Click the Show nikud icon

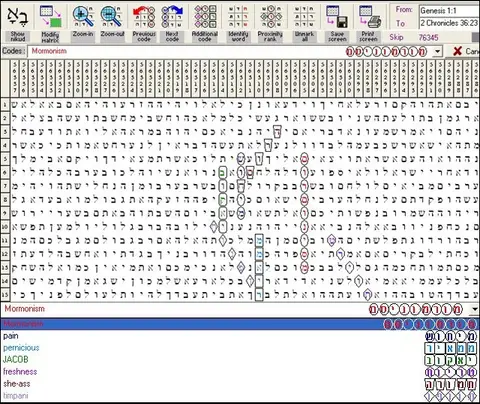click(17, 16)
